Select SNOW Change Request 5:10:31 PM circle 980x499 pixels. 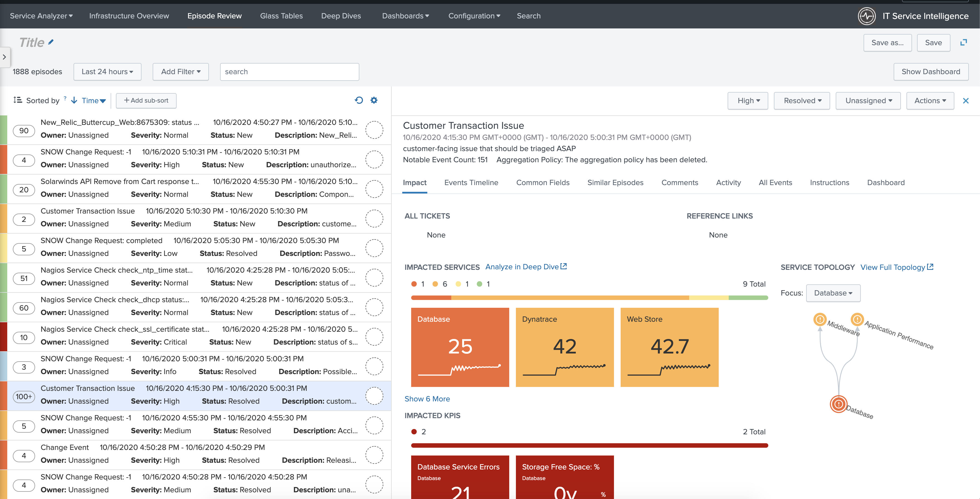(374, 160)
